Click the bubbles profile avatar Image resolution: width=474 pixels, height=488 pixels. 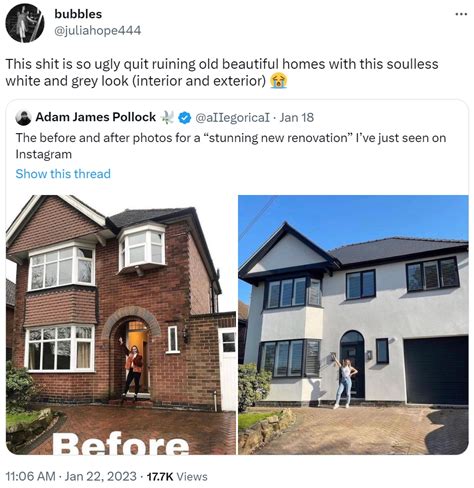point(25,23)
